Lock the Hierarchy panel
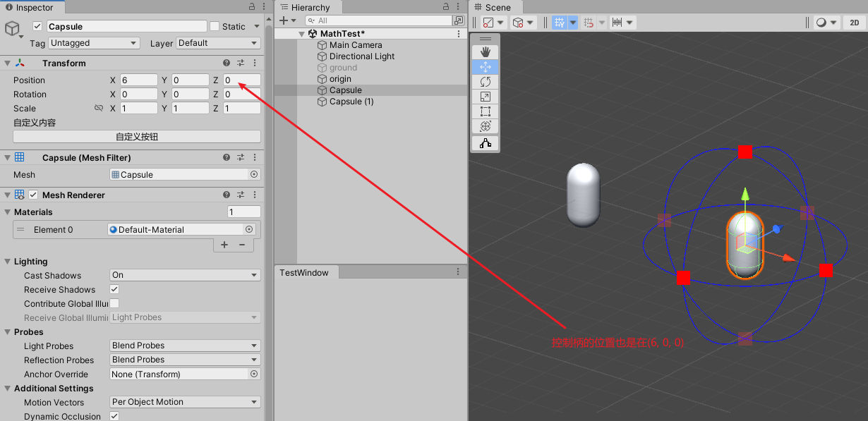The height and width of the screenshot is (421, 868). tap(447, 6)
